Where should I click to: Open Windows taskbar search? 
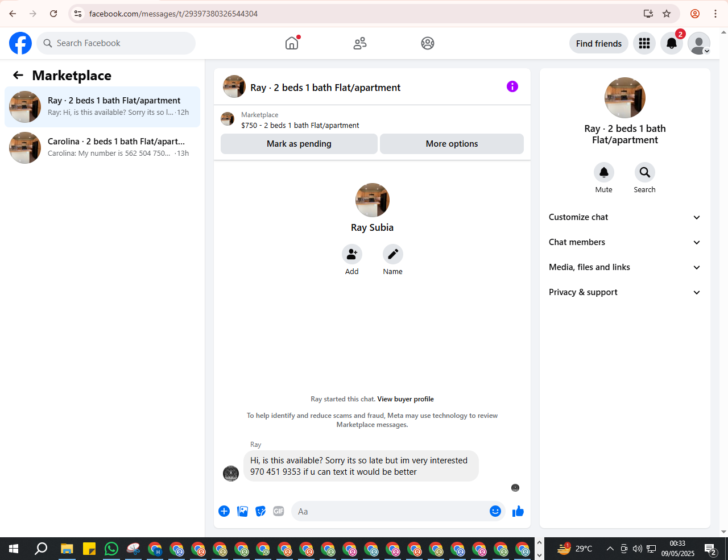pos(41,549)
